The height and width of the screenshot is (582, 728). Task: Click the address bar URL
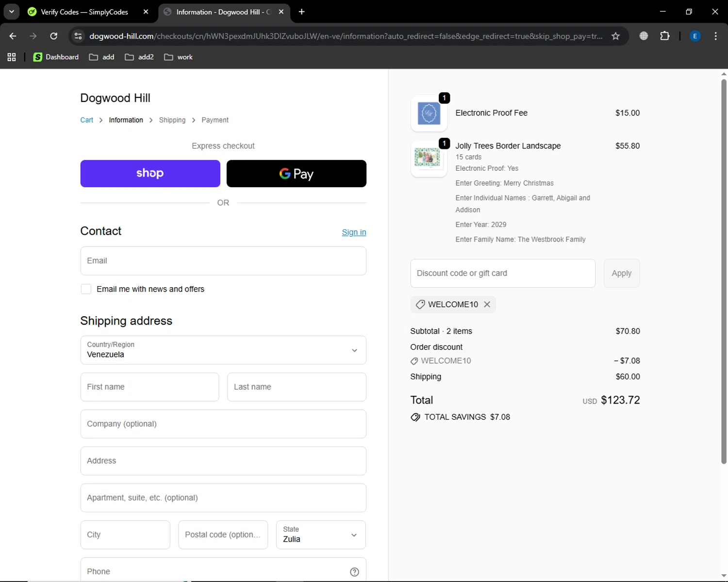(x=346, y=36)
